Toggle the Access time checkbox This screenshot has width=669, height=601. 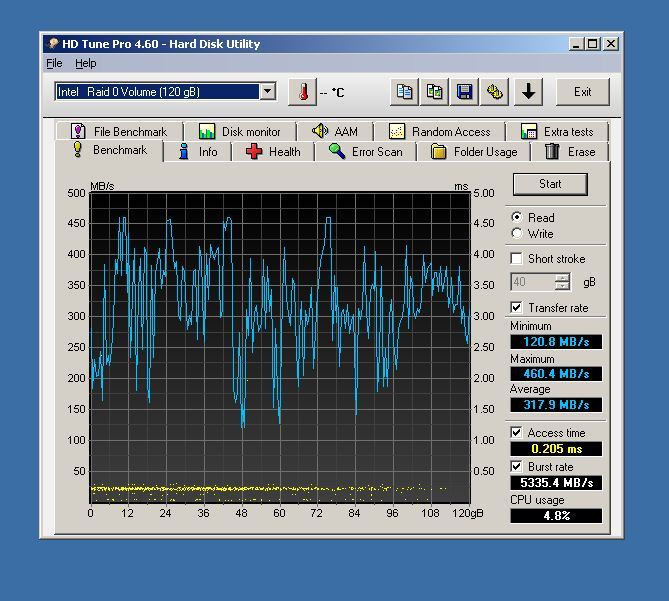point(516,433)
